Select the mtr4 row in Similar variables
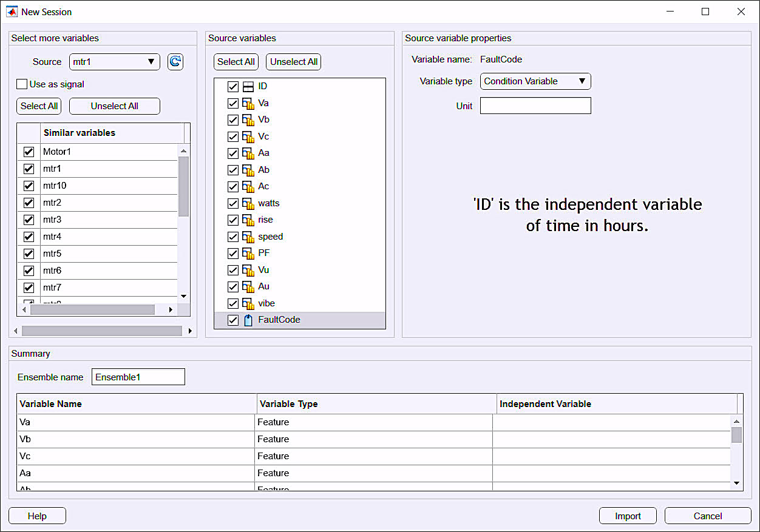This screenshot has height=532, width=760. coord(98,237)
